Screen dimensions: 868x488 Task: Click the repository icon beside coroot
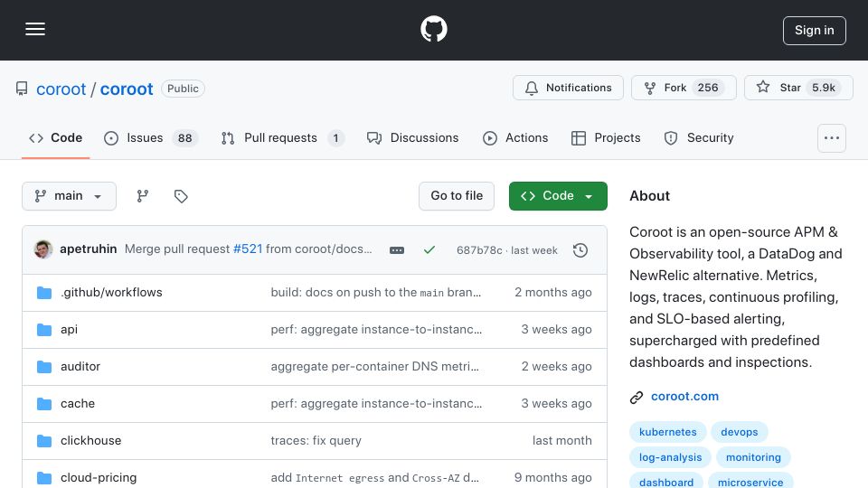pyautogui.click(x=22, y=89)
